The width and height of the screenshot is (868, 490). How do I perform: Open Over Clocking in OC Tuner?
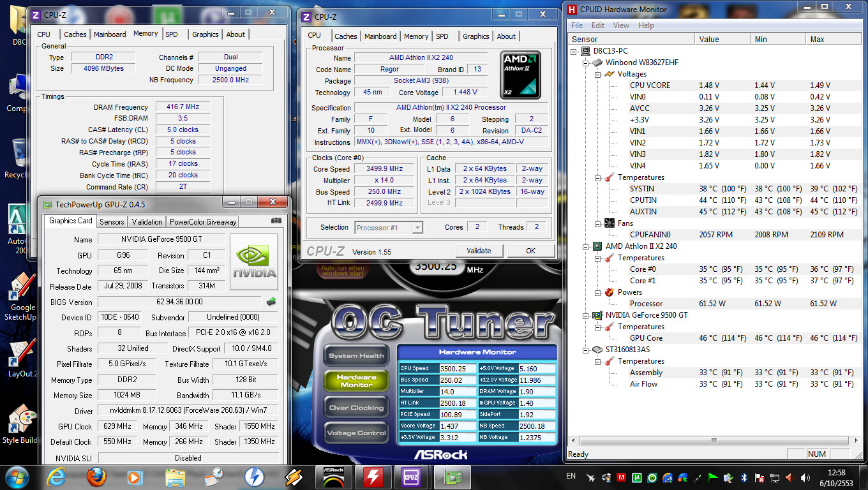(x=356, y=408)
